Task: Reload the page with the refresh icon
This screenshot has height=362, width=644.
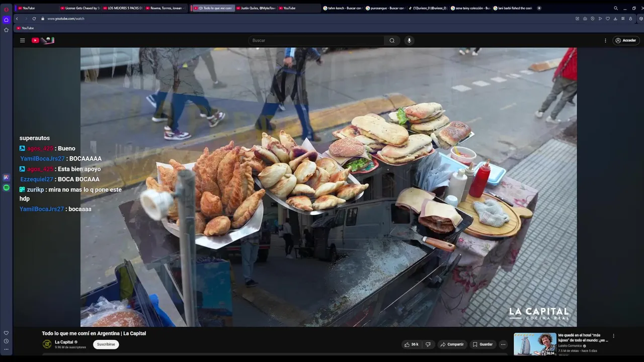Action: (x=34, y=19)
